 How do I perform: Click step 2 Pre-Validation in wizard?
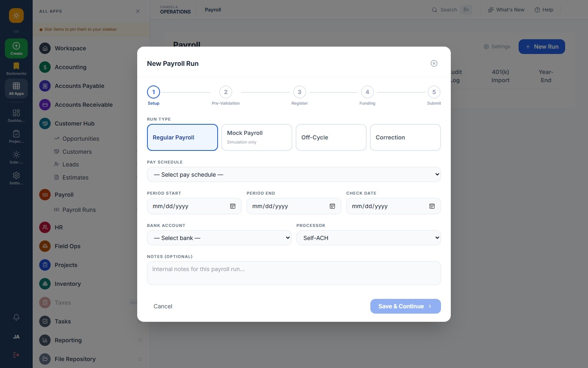click(226, 92)
